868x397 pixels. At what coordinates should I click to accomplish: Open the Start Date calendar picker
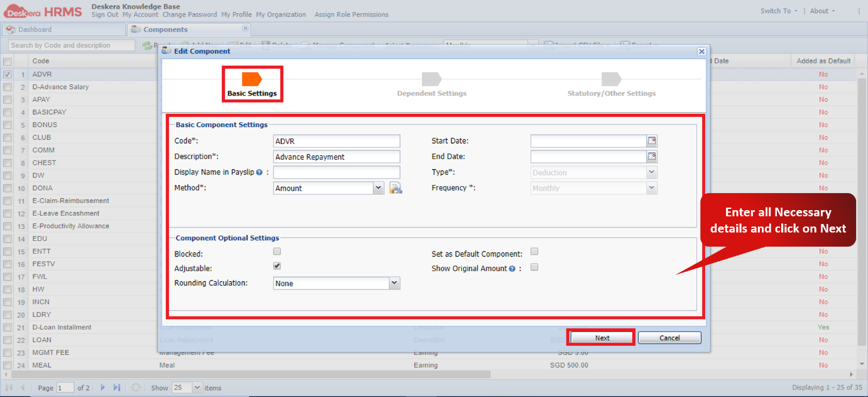tap(652, 141)
